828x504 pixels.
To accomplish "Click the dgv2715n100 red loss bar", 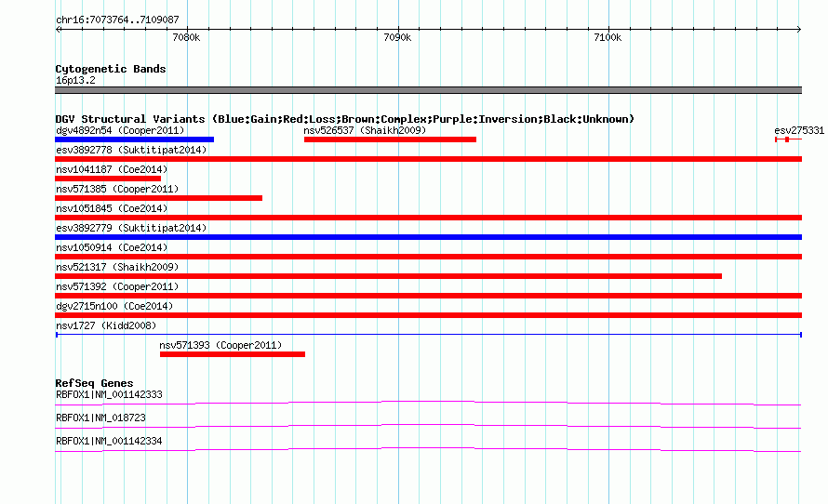I will pyautogui.click(x=429, y=315).
